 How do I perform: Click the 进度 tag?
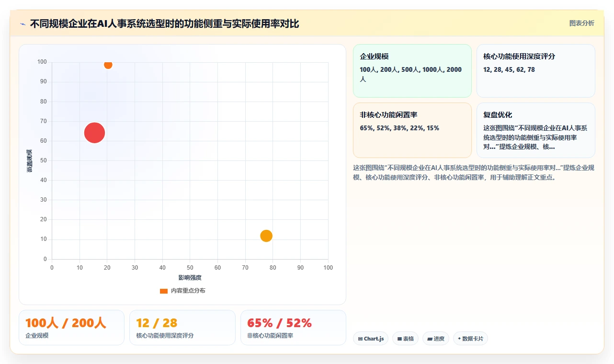coord(436,339)
